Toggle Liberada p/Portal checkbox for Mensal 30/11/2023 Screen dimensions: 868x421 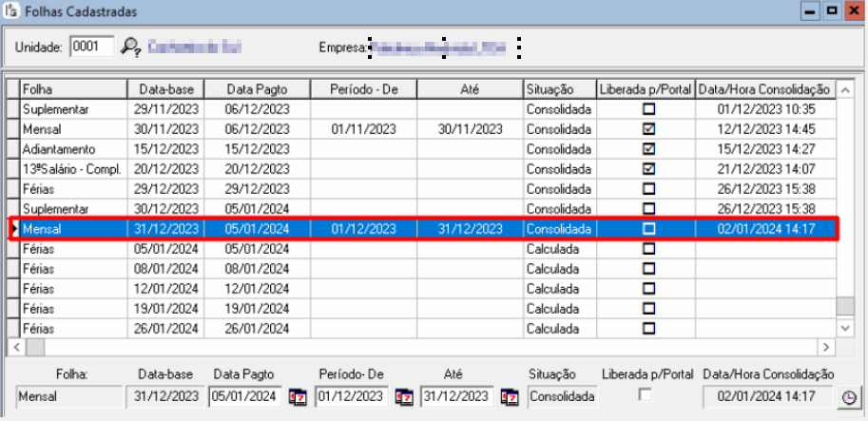coord(649,128)
